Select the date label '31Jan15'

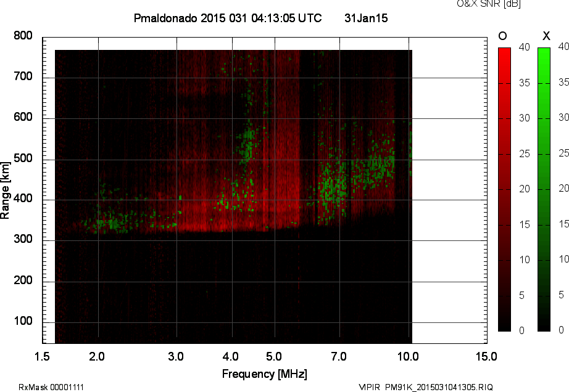(366, 18)
